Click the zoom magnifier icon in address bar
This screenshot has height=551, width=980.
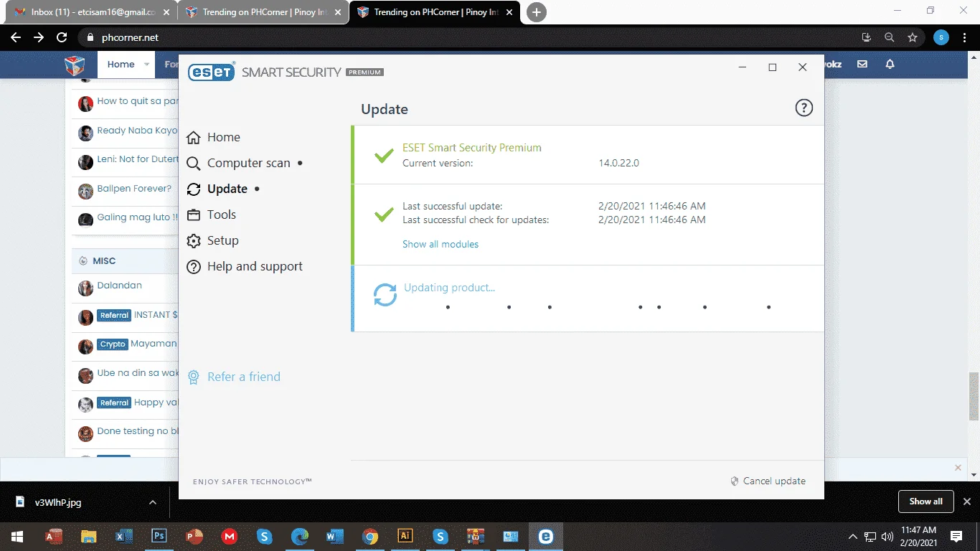pos(890,37)
